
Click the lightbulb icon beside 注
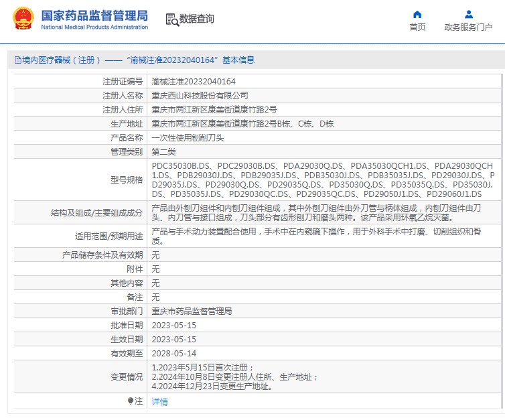131,401
